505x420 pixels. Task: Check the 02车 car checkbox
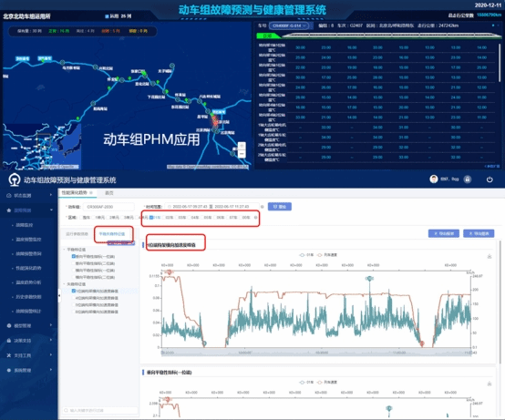(163, 217)
